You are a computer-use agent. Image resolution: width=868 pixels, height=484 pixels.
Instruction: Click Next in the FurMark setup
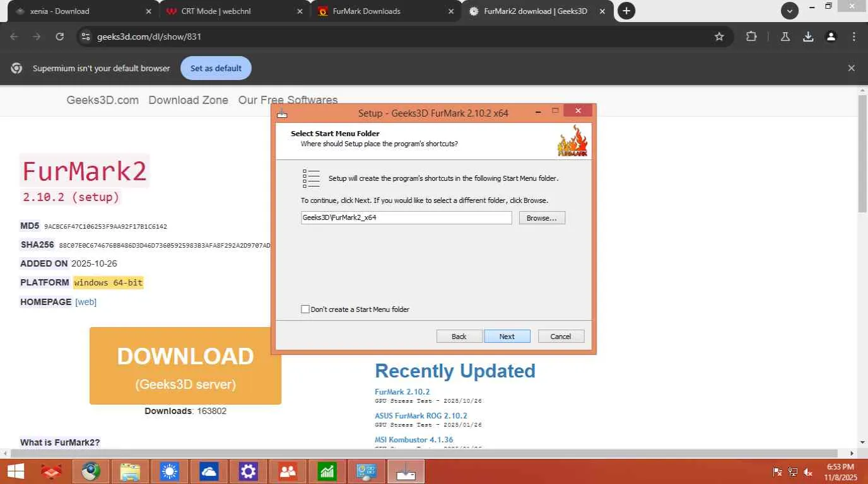tap(507, 337)
